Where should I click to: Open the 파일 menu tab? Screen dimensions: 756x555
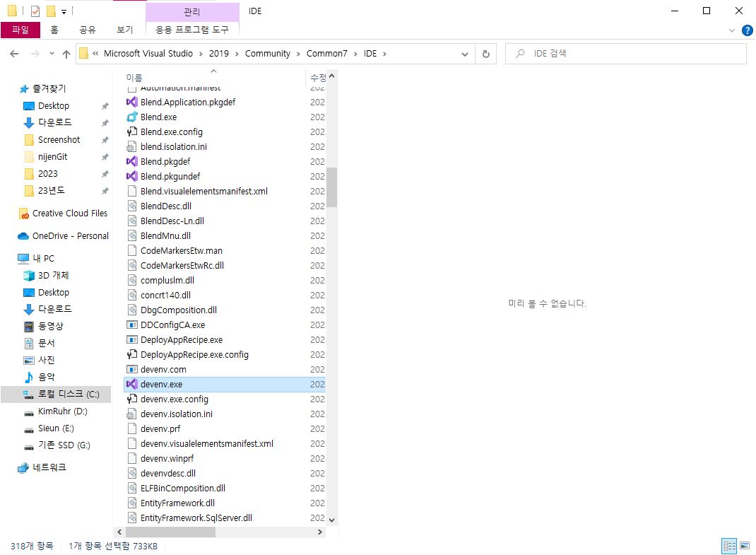coord(20,30)
